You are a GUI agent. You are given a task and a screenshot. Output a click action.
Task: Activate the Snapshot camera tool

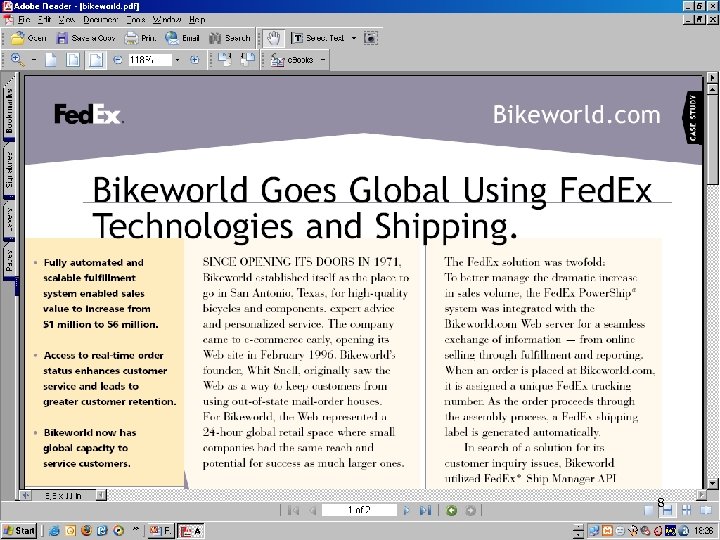tap(371, 38)
